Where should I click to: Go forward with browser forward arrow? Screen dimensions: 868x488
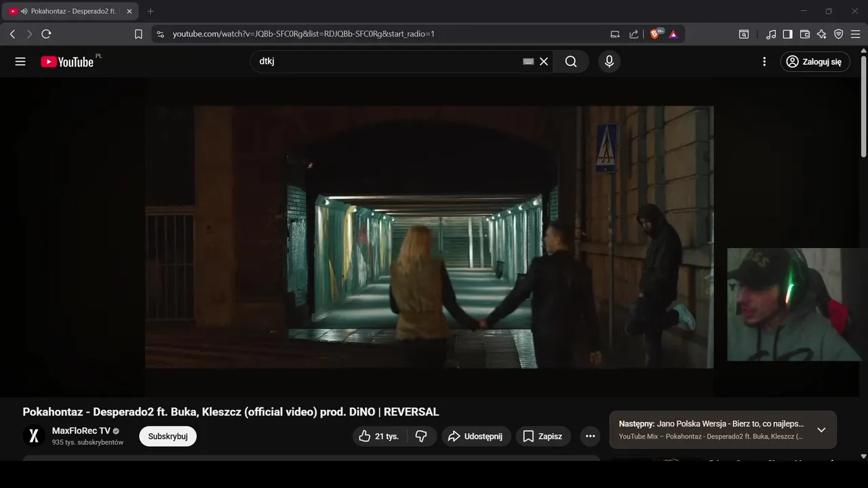tap(29, 34)
